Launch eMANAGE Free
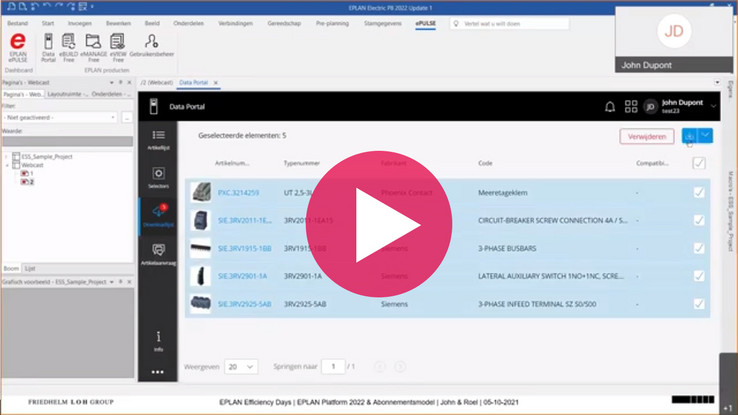The height and width of the screenshot is (415, 738). [x=93, y=48]
